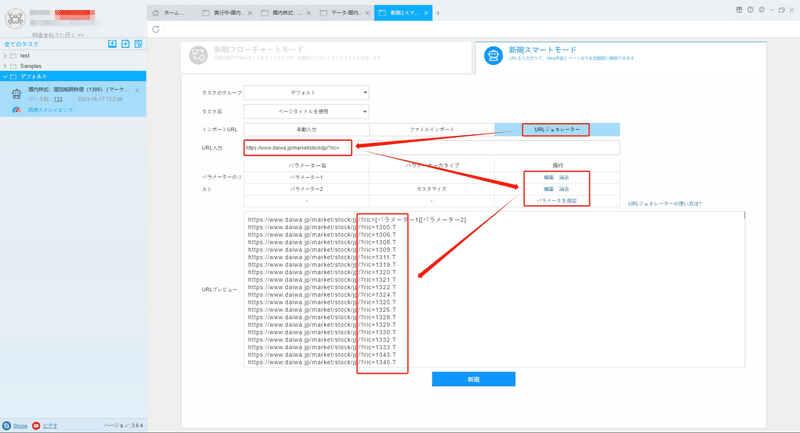Viewport: 800px width, 433px height.
Task: Close the 国内株式 tab
Action: click(308, 13)
